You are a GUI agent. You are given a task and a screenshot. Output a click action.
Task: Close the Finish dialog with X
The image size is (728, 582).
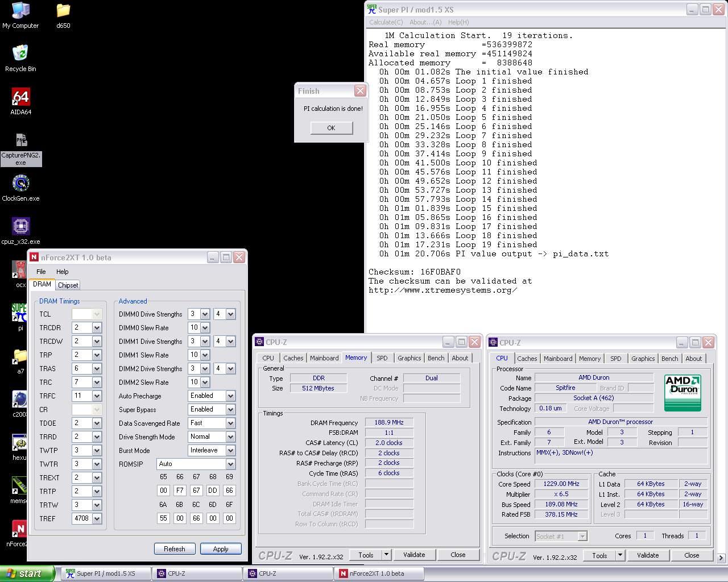(360, 91)
